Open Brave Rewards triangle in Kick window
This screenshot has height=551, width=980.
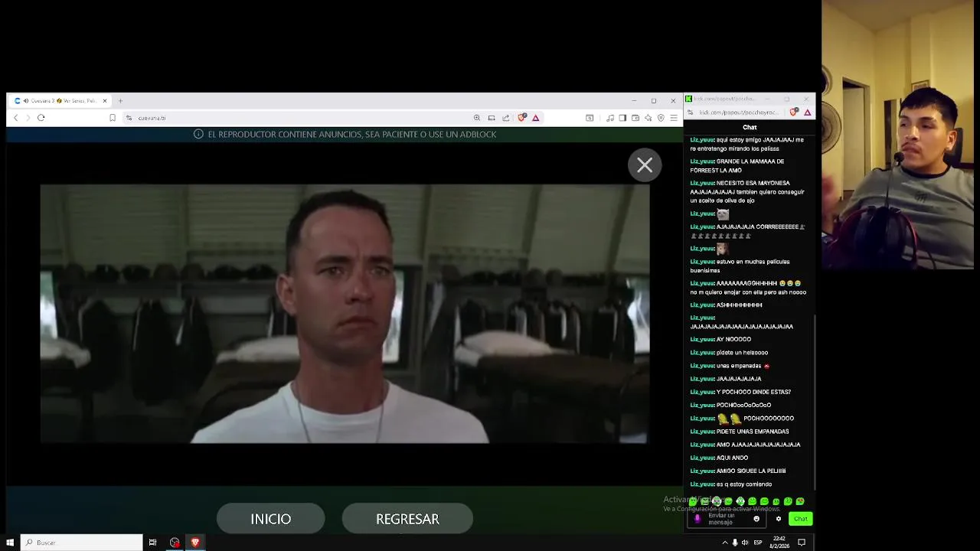point(807,112)
